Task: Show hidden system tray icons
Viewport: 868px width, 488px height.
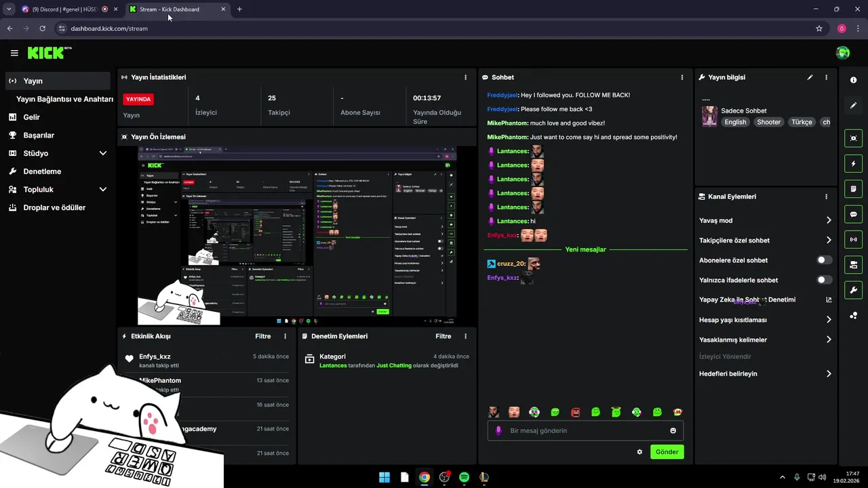Action: (782, 477)
